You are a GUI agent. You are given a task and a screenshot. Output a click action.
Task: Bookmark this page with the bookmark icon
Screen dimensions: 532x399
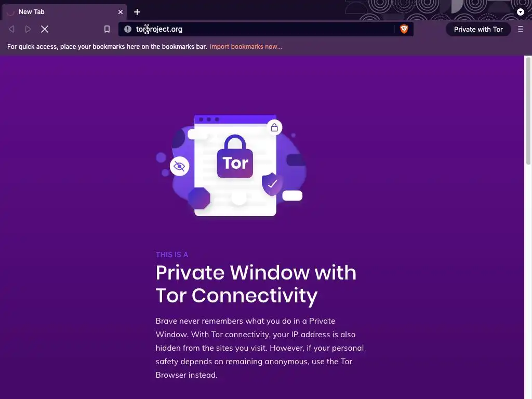tap(107, 29)
